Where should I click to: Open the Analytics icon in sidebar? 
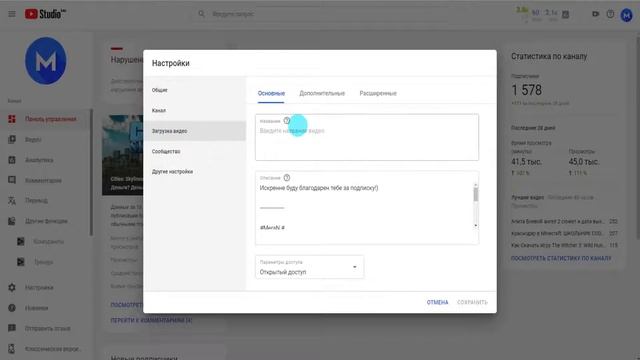(x=12, y=160)
